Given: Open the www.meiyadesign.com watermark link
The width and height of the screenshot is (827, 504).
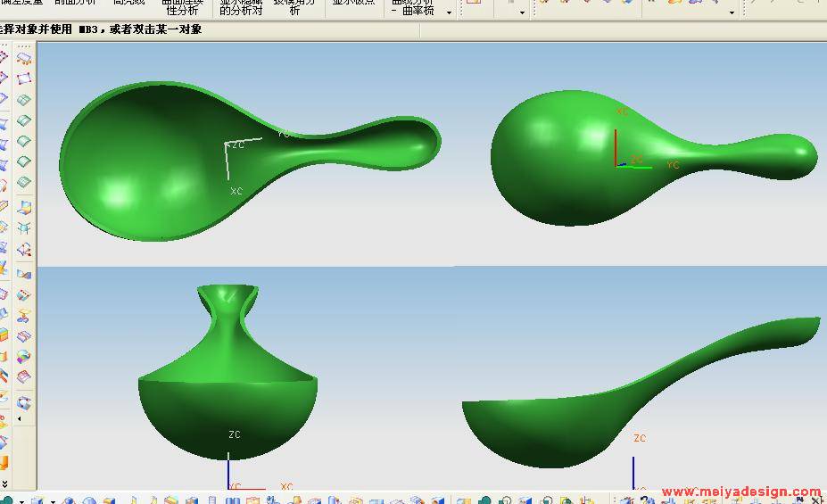Looking at the screenshot, I should [740, 492].
